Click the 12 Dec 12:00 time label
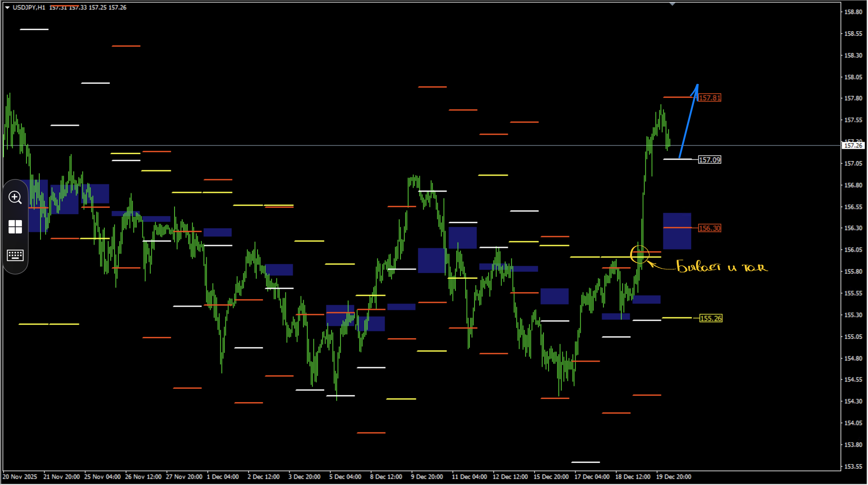Screen dimensions: 868x485 pos(510,477)
